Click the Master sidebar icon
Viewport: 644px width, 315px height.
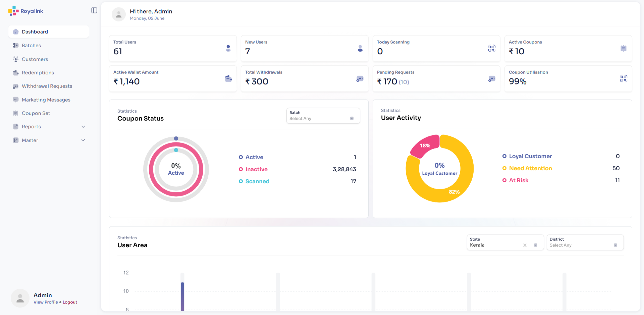[16, 140]
